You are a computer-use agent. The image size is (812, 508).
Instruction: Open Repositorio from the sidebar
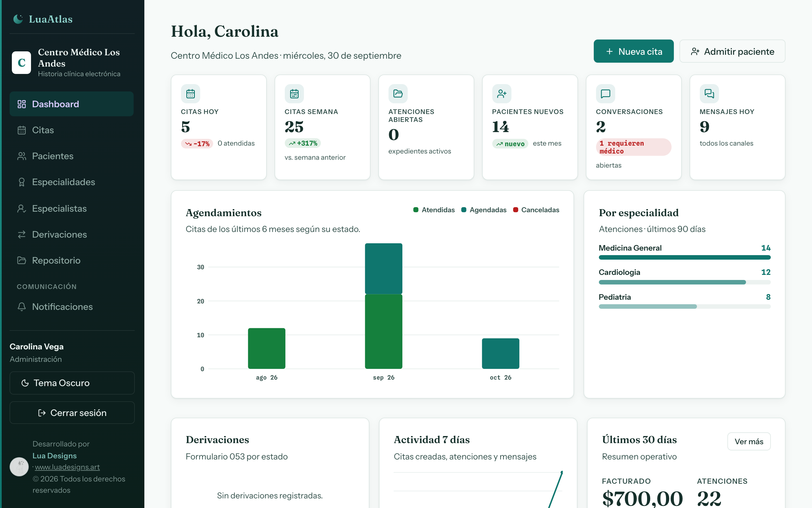point(71,260)
